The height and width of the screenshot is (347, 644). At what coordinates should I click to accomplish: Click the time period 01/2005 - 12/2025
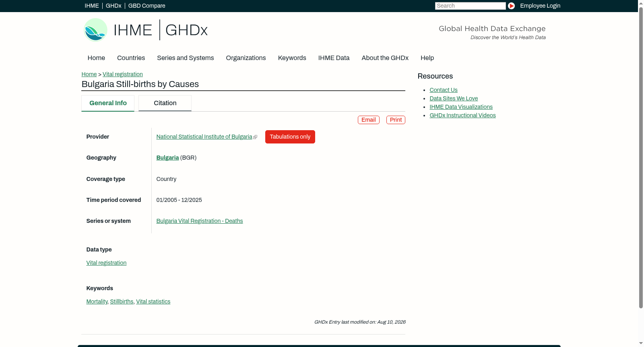click(179, 200)
